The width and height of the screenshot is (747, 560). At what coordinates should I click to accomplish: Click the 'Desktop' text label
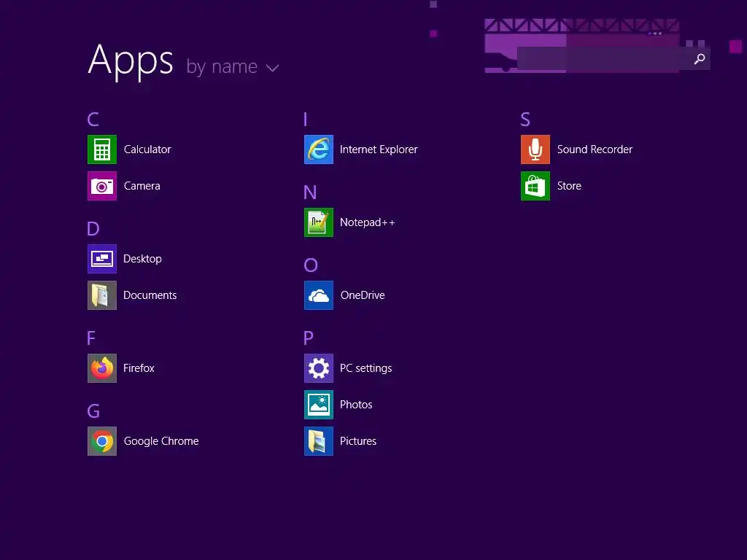tap(142, 259)
